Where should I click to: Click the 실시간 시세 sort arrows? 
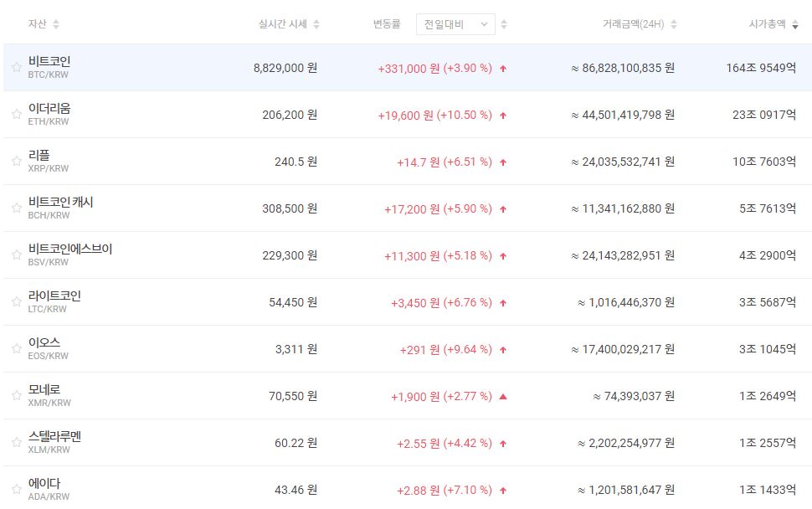pos(316,24)
